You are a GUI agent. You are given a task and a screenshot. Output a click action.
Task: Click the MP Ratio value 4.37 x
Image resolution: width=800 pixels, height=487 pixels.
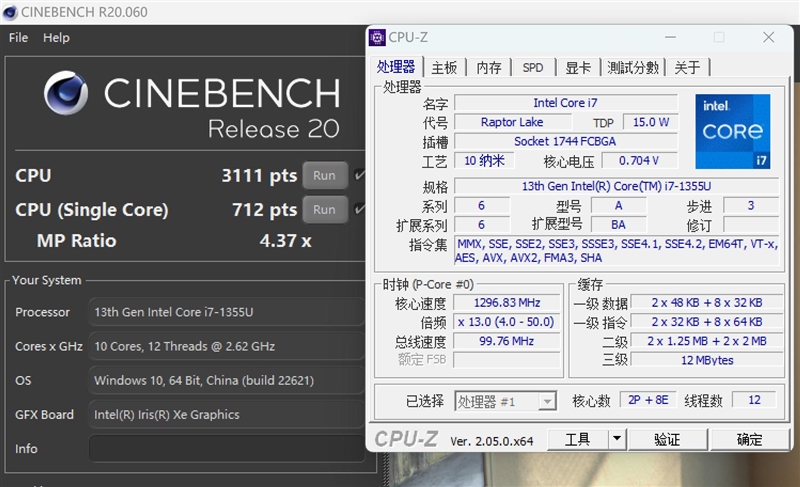pos(285,241)
